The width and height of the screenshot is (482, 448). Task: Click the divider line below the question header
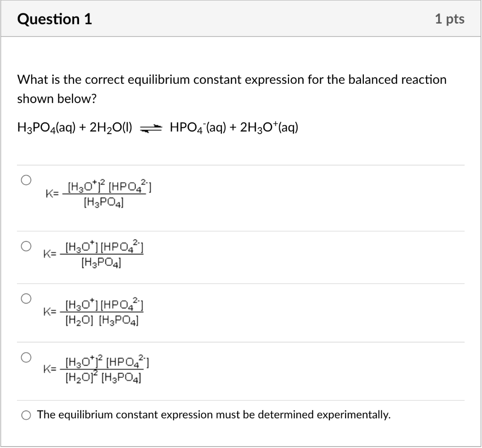(241, 37)
